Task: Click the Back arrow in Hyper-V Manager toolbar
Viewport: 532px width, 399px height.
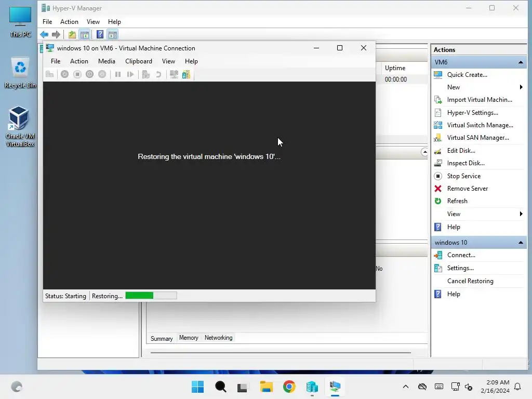Action: [x=44, y=34]
